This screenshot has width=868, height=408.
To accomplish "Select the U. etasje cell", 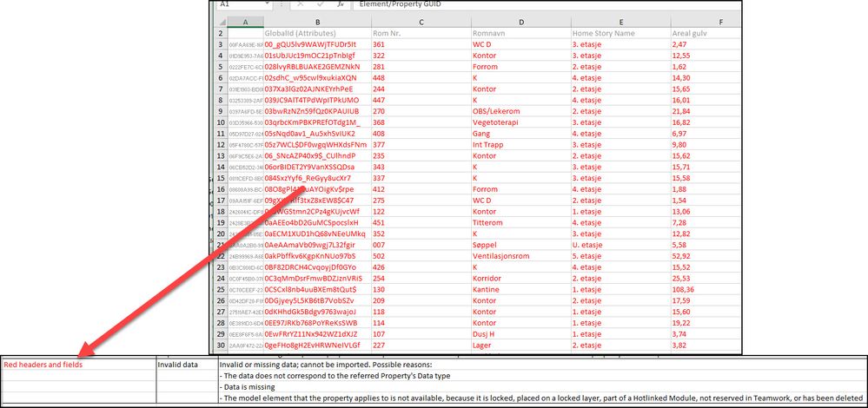I will point(620,245).
